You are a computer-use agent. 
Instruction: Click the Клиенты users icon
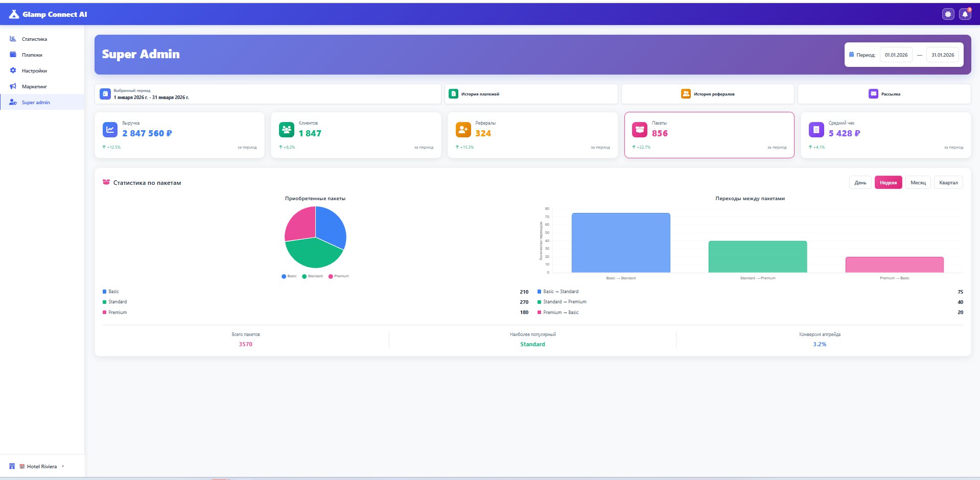tap(286, 130)
